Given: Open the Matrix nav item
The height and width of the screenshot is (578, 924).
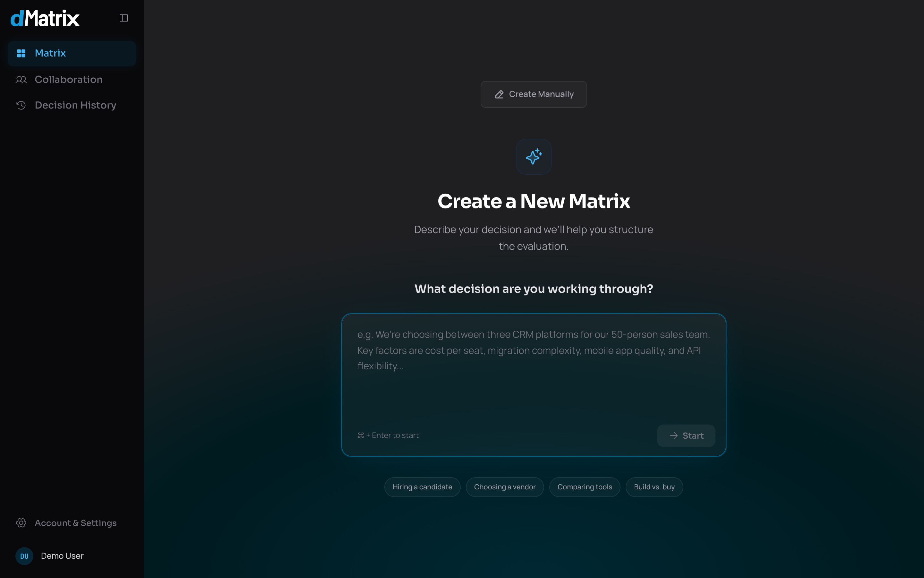Looking at the screenshot, I should 72,53.
